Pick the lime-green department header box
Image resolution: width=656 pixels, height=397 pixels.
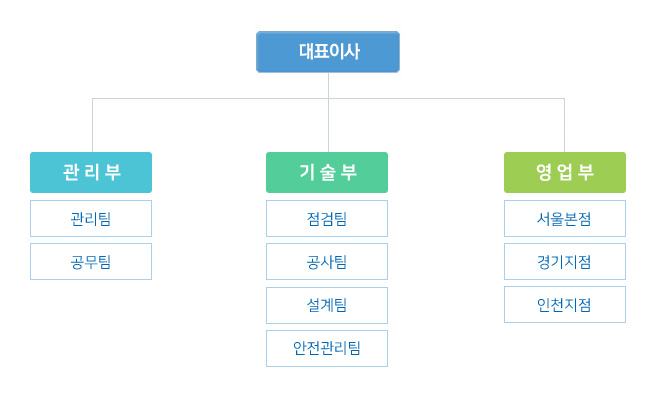(565, 172)
